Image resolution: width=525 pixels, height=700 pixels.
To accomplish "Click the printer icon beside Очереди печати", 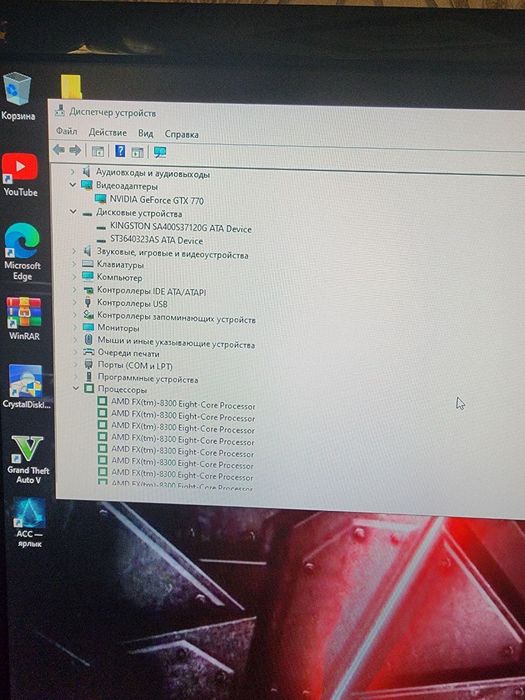I will (89, 352).
